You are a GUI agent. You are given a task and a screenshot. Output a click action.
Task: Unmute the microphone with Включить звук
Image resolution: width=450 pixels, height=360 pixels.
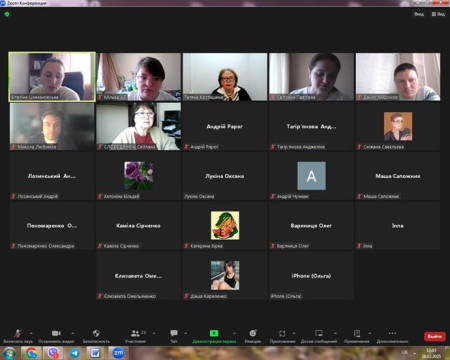pos(18,336)
